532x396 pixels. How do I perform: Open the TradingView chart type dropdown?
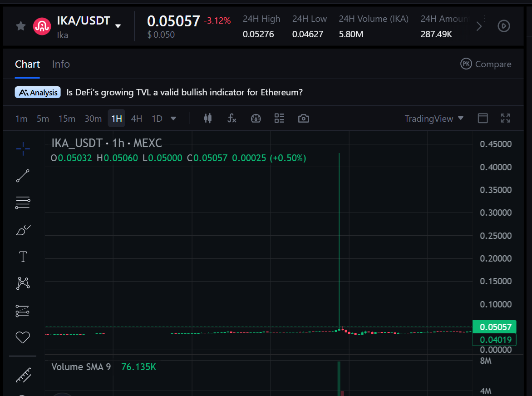point(434,119)
